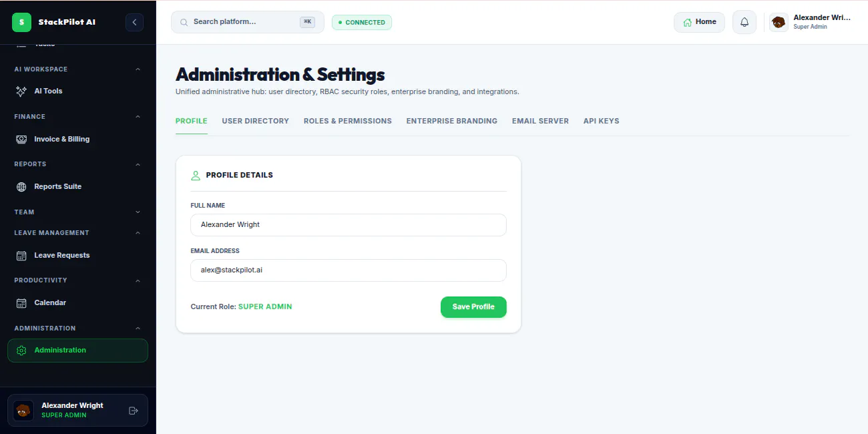Viewport: 868px width, 434px height.
Task: Click the StackPilot AI green logo icon
Action: [x=21, y=22]
